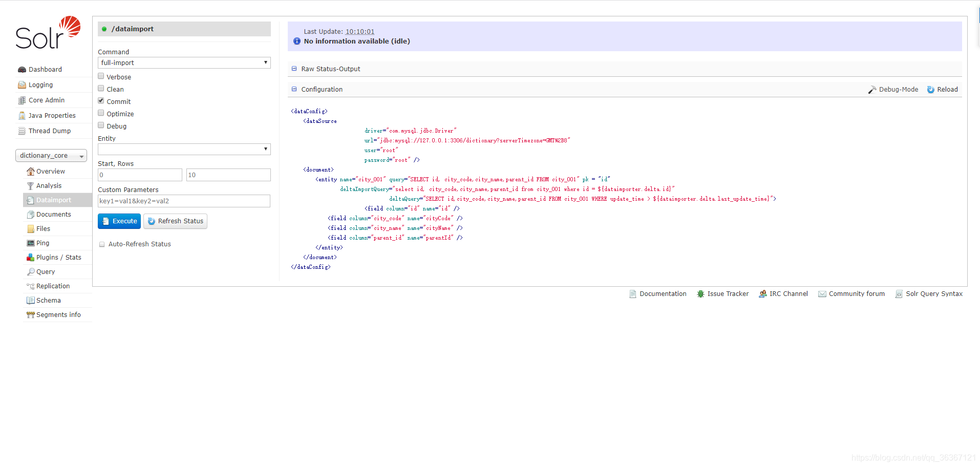Click the Files folder icon
The height and width of the screenshot is (467, 980).
(x=31, y=229)
